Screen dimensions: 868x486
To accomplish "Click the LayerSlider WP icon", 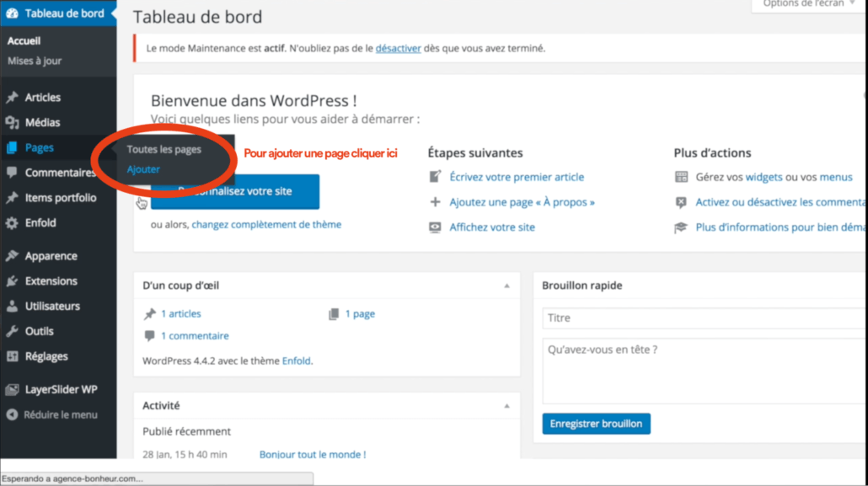I will [x=12, y=390].
